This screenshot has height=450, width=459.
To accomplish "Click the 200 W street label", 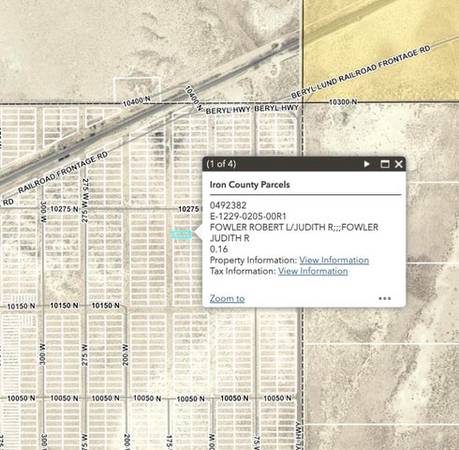I will pyautogui.click(x=125, y=355).
